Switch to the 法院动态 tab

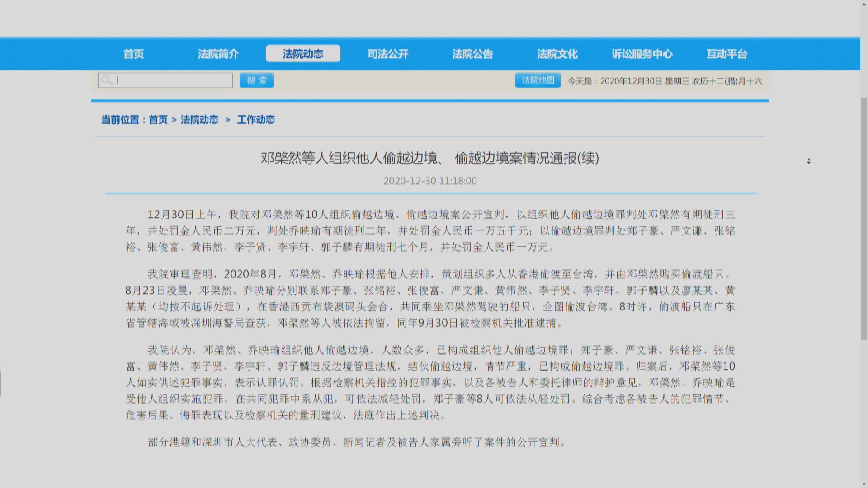pyautogui.click(x=303, y=53)
